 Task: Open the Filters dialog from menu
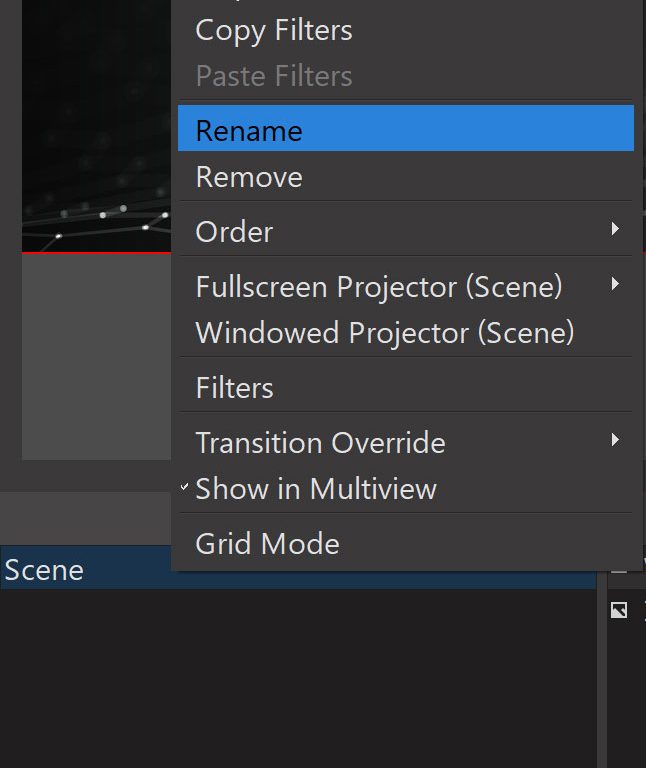point(234,388)
